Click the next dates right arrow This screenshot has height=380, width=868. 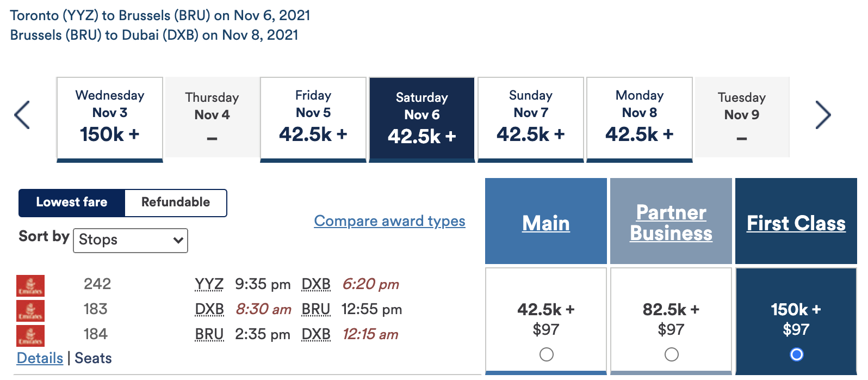[823, 115]
